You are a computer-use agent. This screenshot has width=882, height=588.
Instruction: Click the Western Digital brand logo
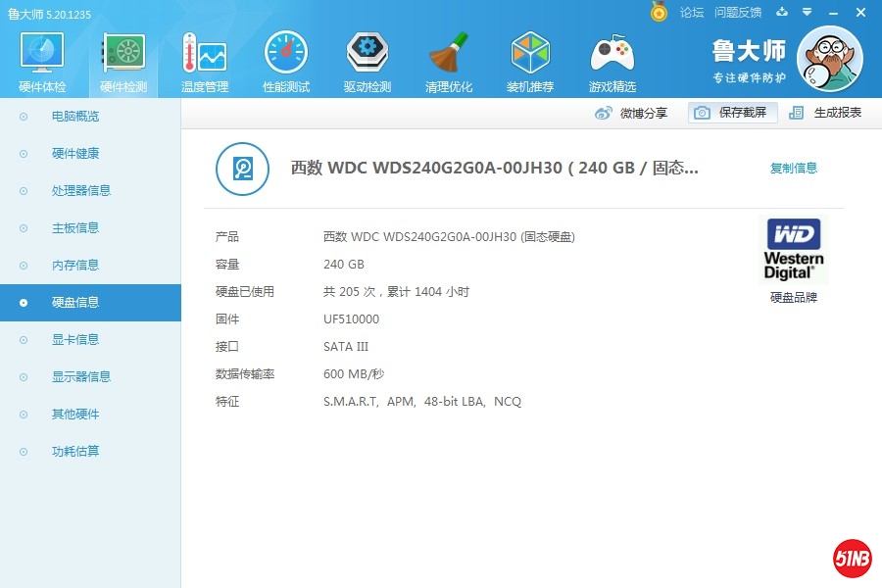[793, 250]
